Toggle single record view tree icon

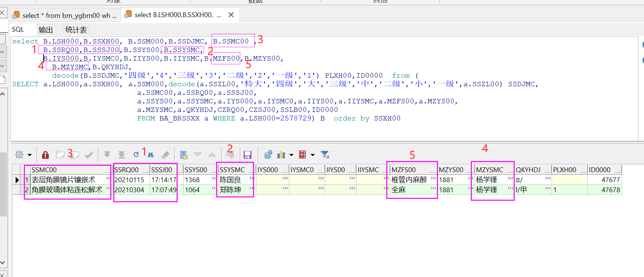(230, 155)
